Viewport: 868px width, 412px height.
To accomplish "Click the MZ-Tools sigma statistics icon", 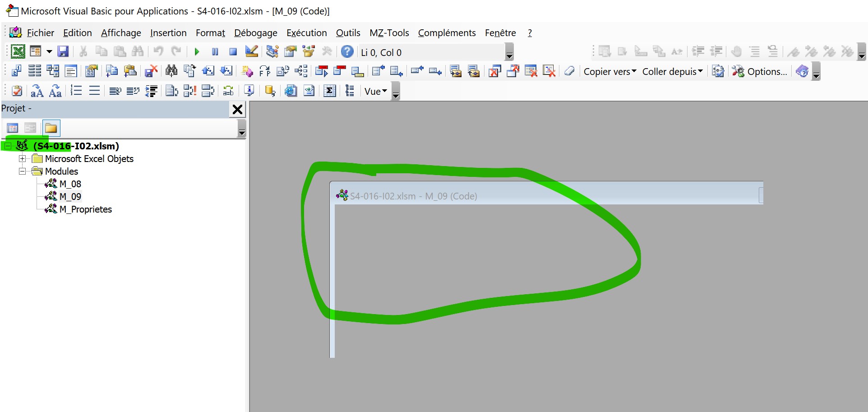I will tap(330, 91).
